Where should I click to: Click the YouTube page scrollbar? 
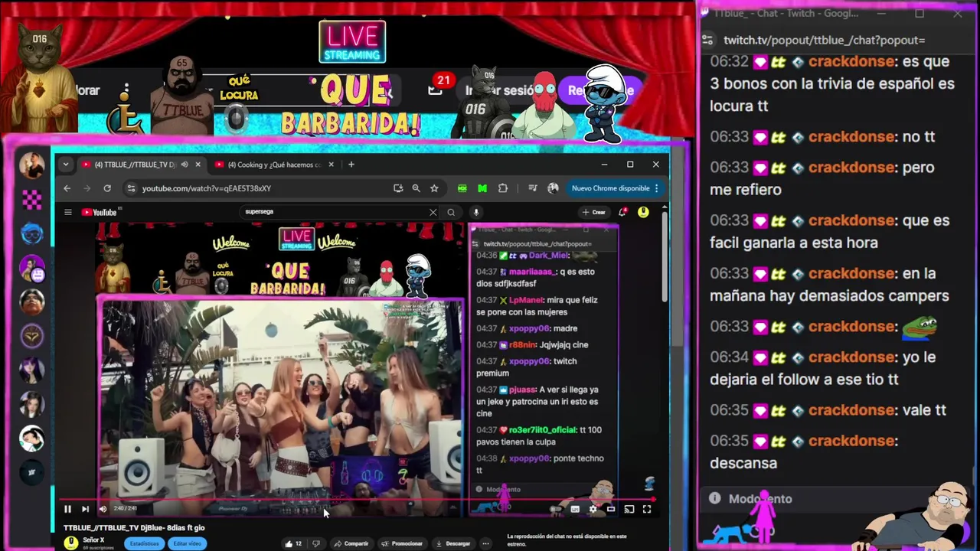pos(665,256)
